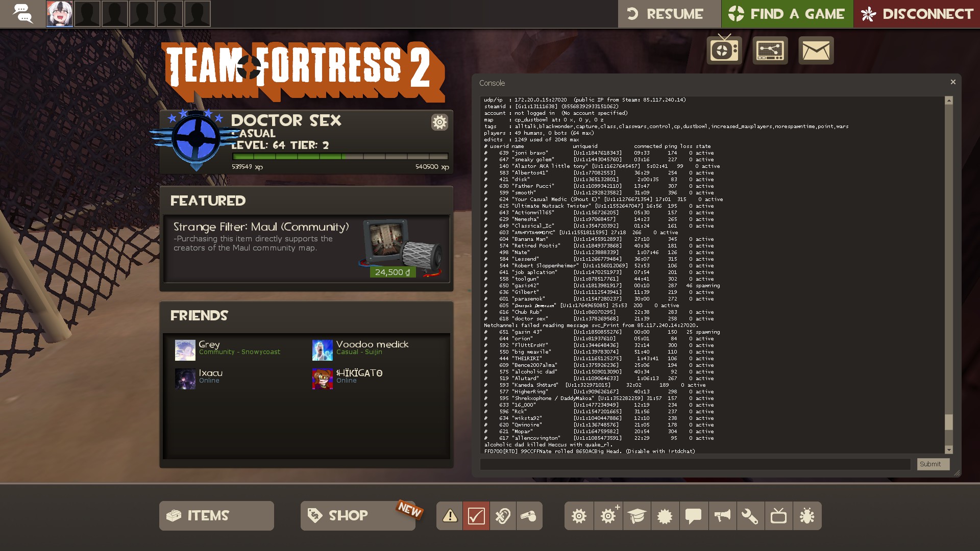Open the comment speech bubble icon
Image resolution: width=980 pixels, height=551 pixels.
pos(693,516)
